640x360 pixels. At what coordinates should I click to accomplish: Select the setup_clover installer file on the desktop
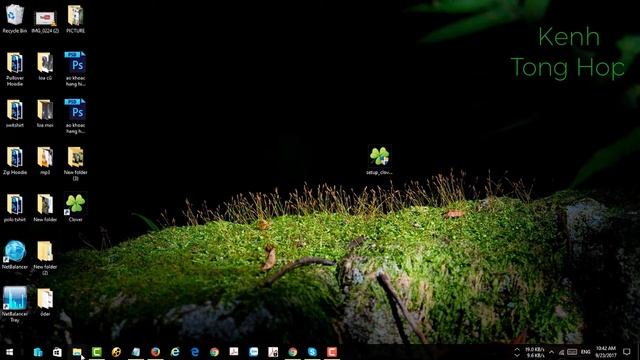point(379,160)
